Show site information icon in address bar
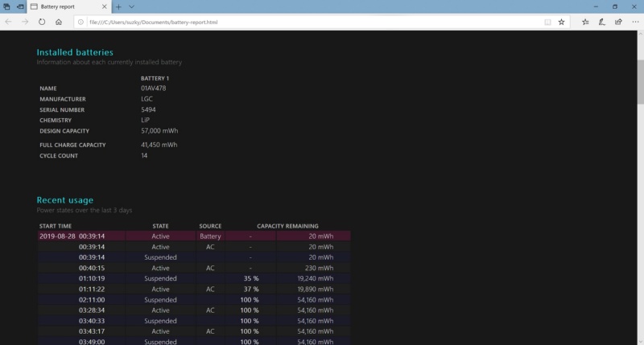644x345 pixels. [81, 22]
